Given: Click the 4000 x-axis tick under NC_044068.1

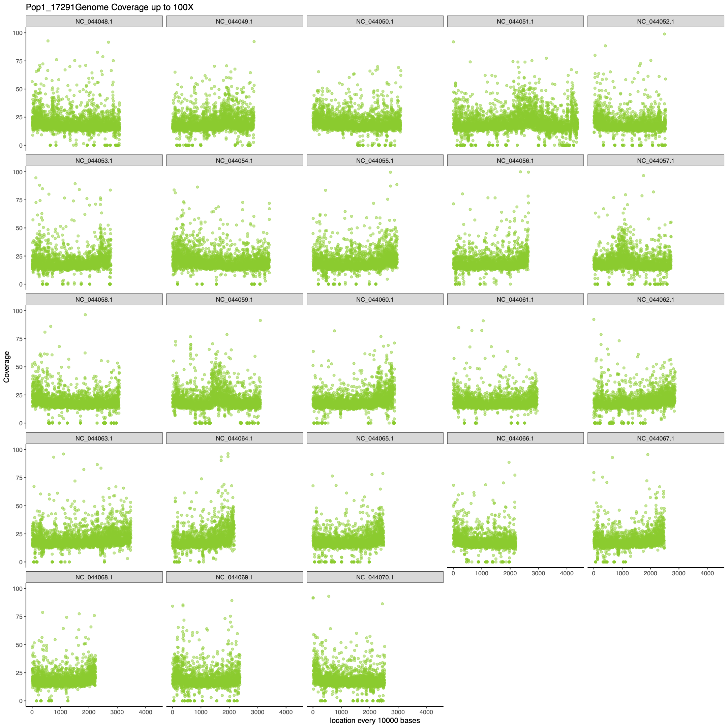Looking at the screenshot, I should point(146,712).
